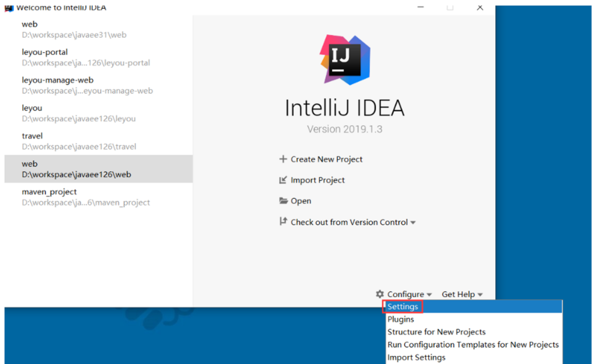The height and width of the screenshot is (364, 592).
Task: Open recent project web in javaee31
Action: pyautogui.click(x=98, y=29)
